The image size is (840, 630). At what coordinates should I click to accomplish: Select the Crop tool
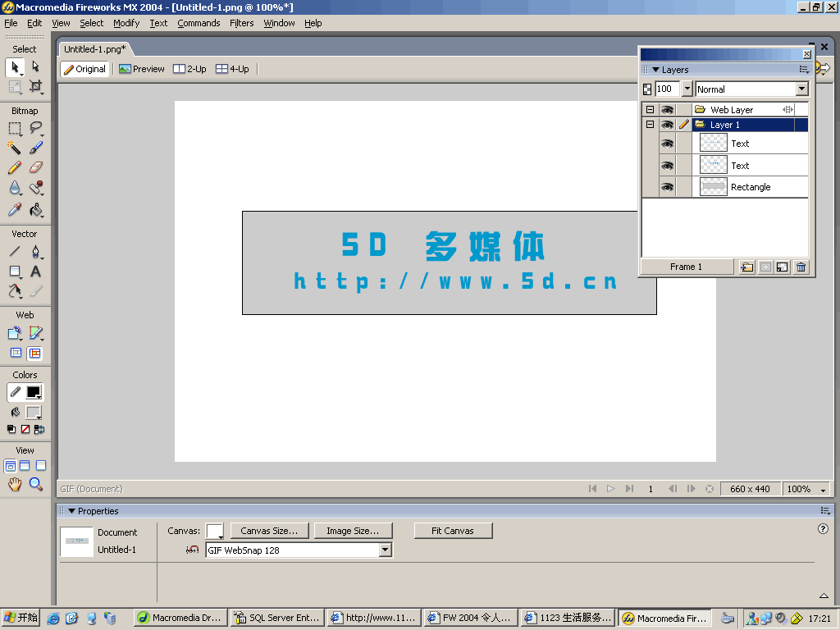tap(35, 86)
